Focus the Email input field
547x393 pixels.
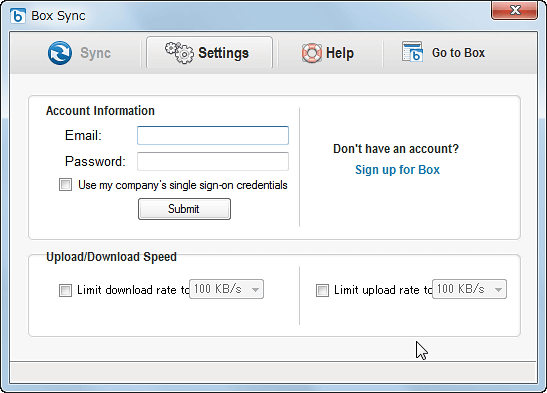(x=213, y=135)
